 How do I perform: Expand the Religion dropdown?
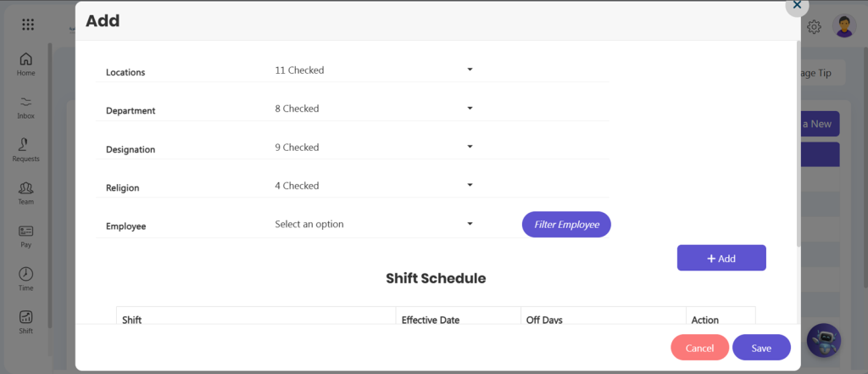tap(374, 186)
